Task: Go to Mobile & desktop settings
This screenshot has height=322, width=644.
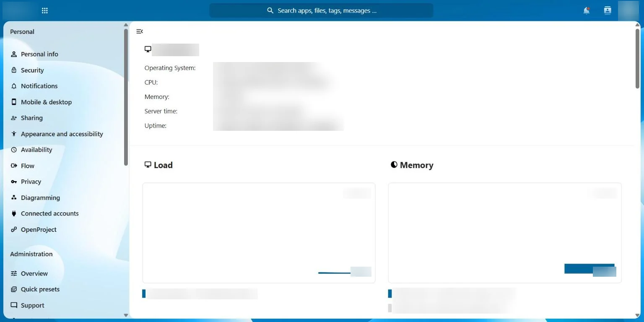Action: (65, 102)
